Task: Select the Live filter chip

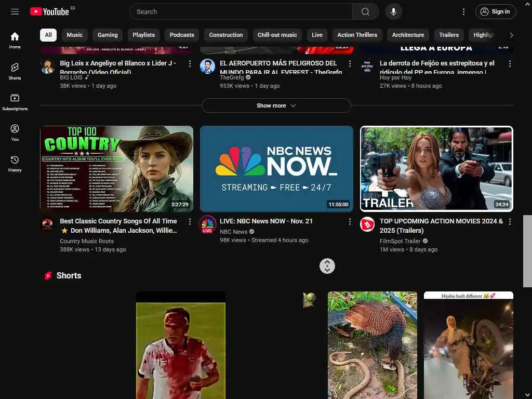Action: click(x=317, y=35)
